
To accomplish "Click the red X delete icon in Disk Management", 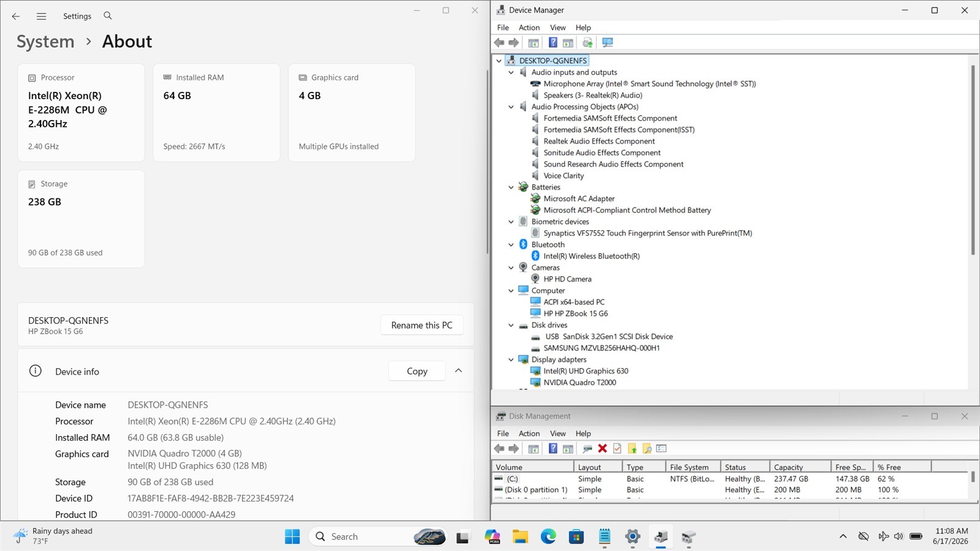I will (602, 449).
